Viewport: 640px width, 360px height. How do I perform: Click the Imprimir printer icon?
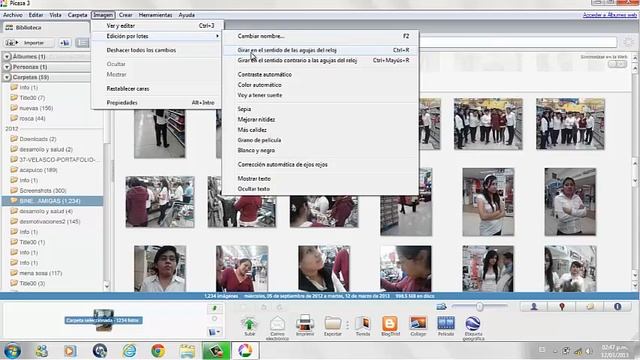[305, 323]
